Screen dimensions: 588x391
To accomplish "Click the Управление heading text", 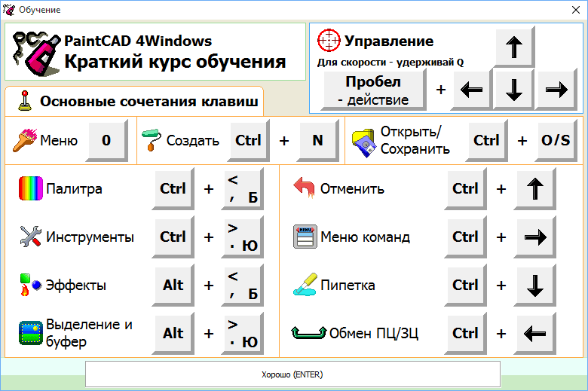I will (389, 41).
